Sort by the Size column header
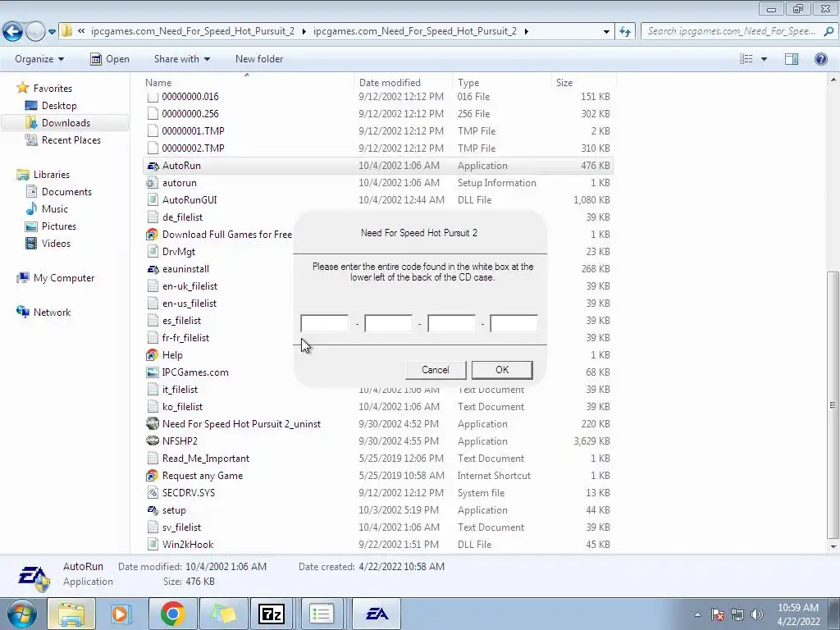The height and width of the screenshot is (630, 840). pos(564,83)
